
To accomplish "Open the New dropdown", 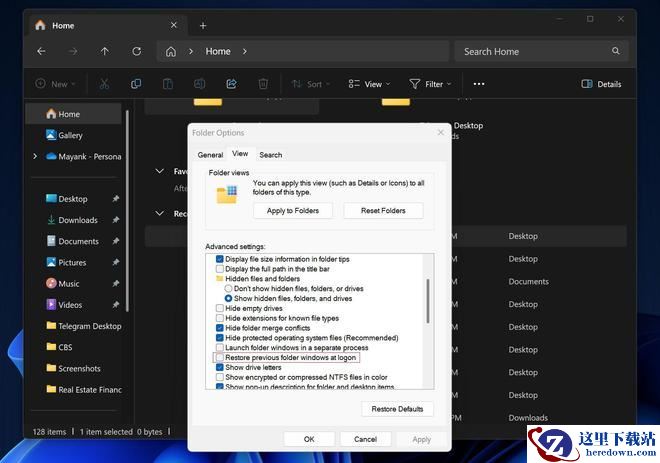I will click(x=55, y=84).
